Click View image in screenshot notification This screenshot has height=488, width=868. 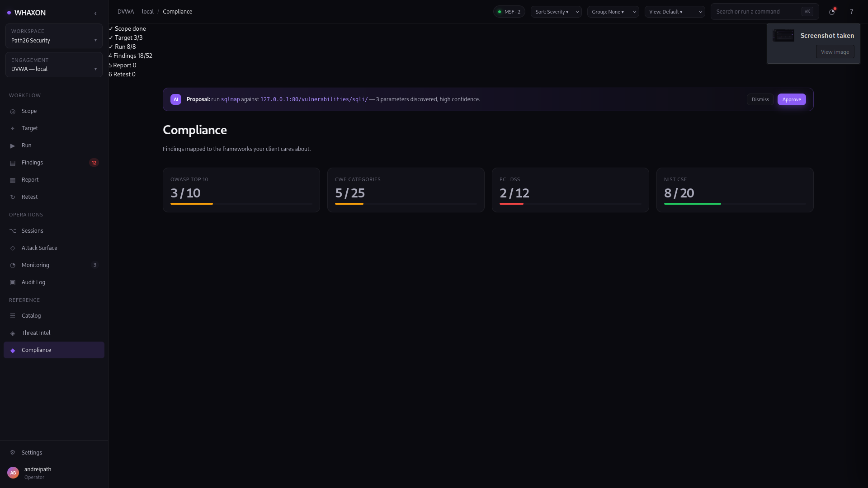point(835,52)
